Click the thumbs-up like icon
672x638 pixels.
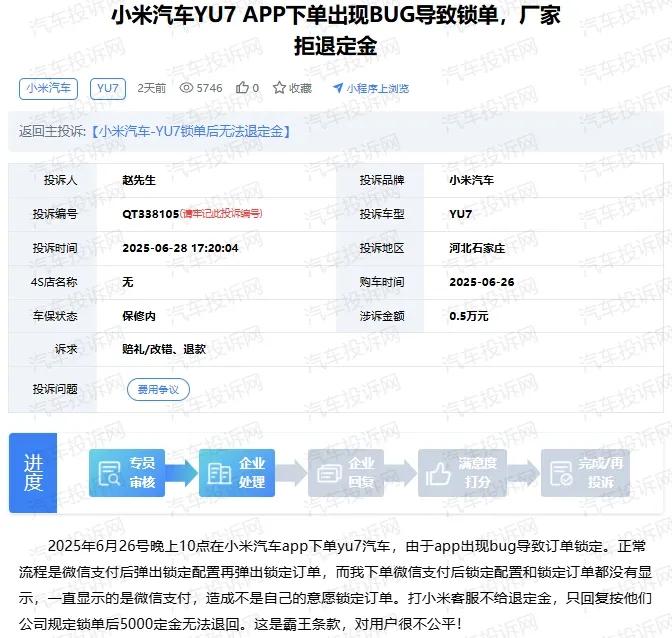(x=242, y=88)
